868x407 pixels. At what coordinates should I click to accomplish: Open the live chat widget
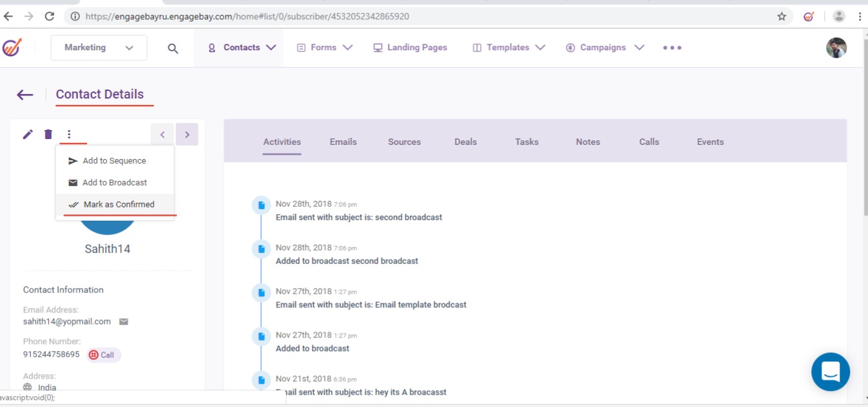830,372
